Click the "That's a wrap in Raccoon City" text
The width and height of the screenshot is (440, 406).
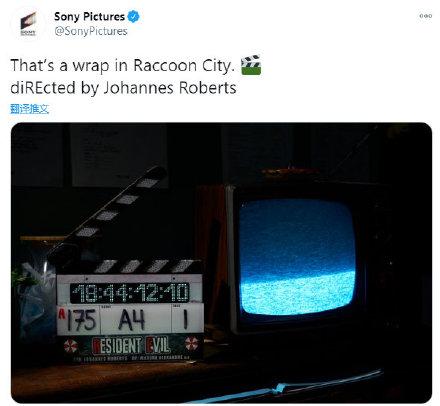click(x=122, y=65)
